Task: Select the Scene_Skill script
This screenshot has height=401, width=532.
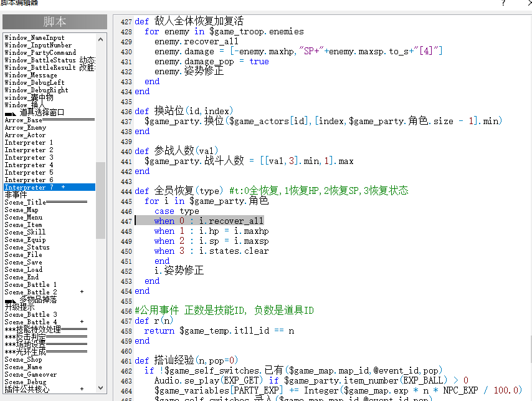Action: pyautogui.click(x=25, y=232)
